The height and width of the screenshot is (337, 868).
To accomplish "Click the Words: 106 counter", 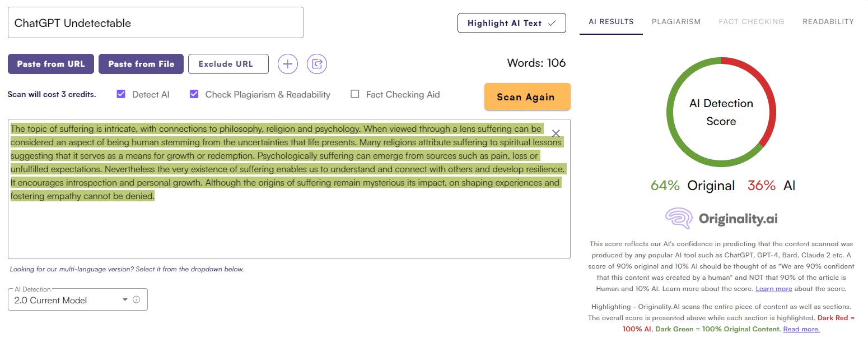I will coord(536,63).
